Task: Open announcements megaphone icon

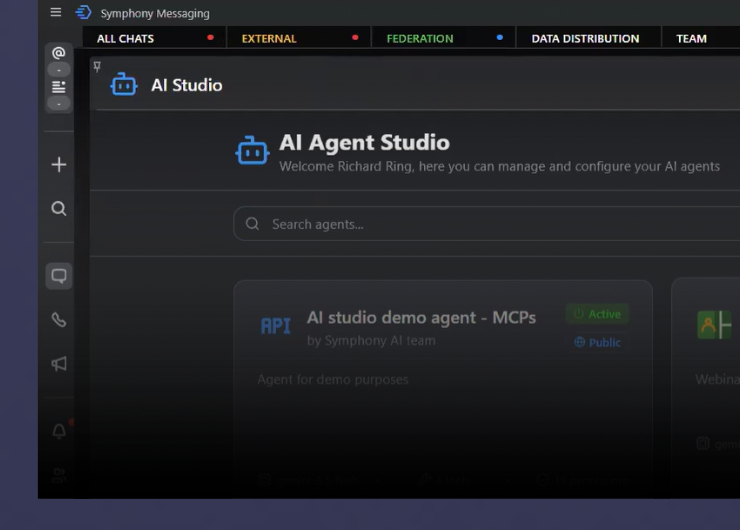Action: point(59,363)
